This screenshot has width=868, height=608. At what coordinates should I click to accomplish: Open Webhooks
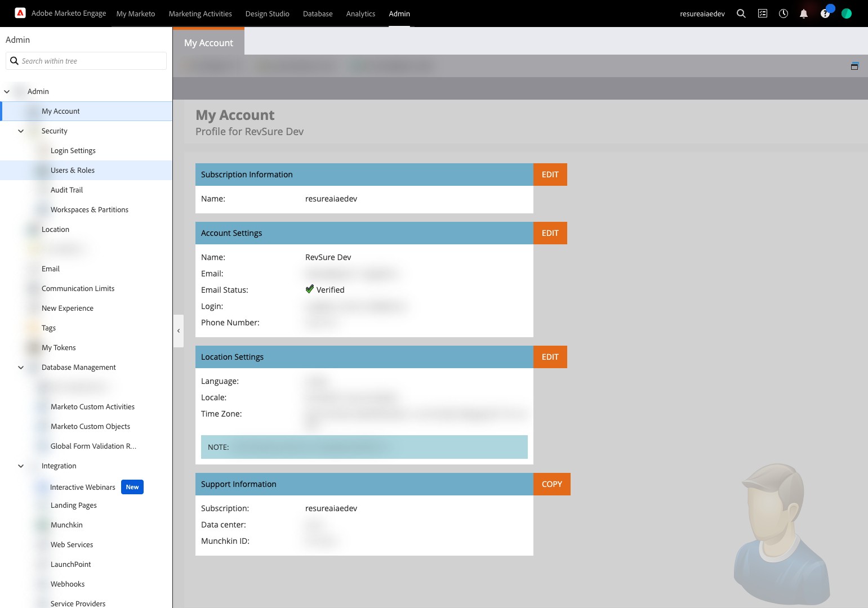pos(68,584)
